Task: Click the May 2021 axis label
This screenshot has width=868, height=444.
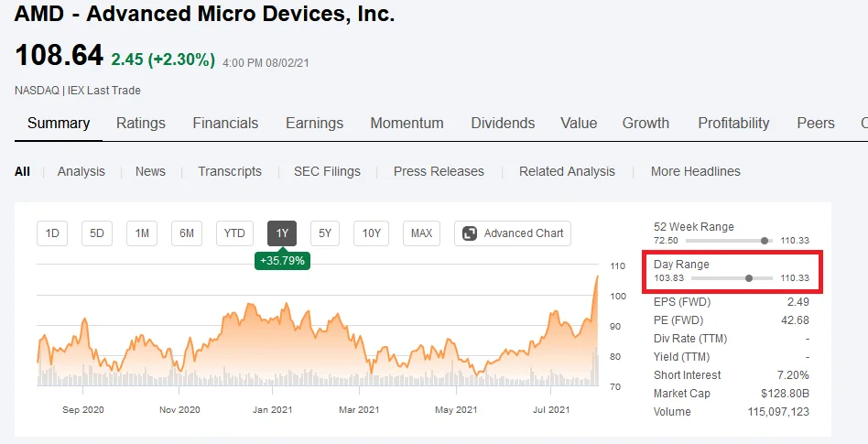Action: tap(456, 410)
